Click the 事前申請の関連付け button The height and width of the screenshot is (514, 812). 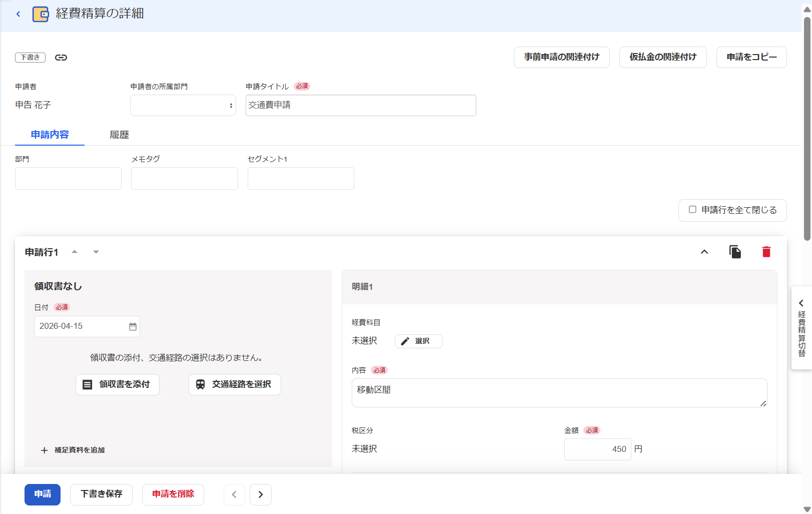[x=562, y=58]
